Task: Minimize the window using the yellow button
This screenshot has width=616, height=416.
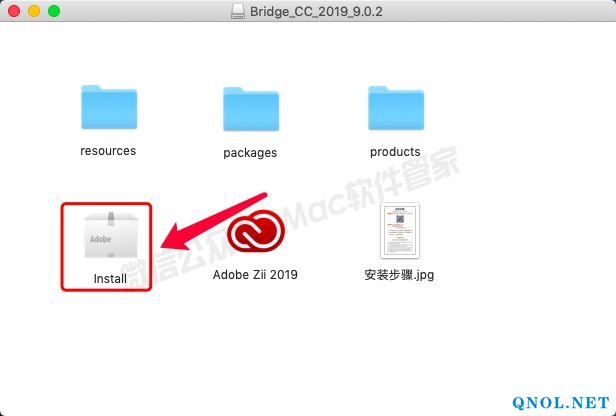Action: [x=34, y=11]
